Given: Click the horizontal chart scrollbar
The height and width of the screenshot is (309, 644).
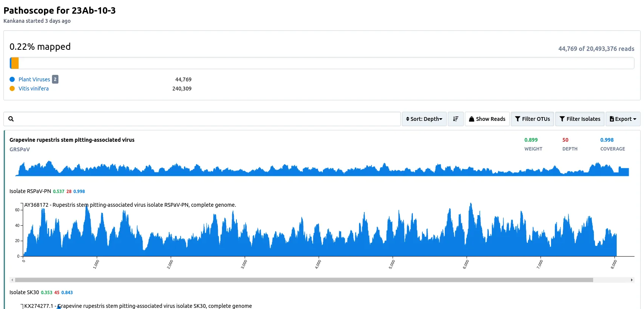Looking at the screenshot, I should (x=304, y=280).
